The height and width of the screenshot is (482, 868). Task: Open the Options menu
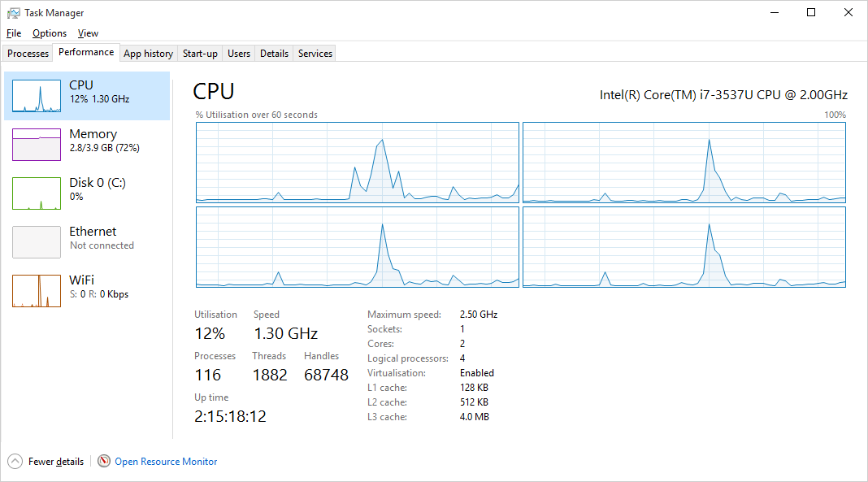pos(50,33)
